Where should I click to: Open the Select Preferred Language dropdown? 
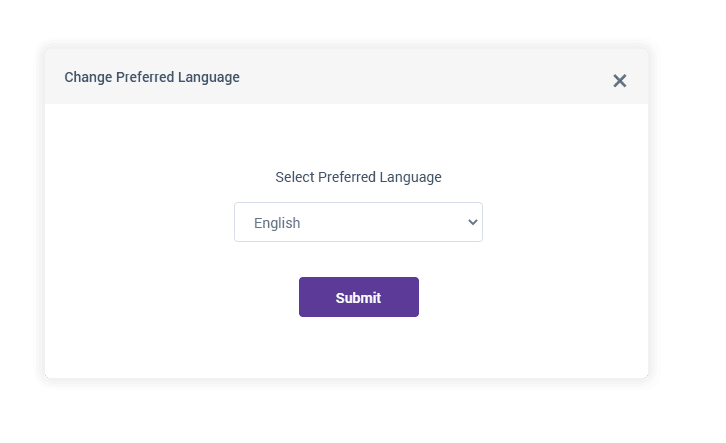click(358, 222)
